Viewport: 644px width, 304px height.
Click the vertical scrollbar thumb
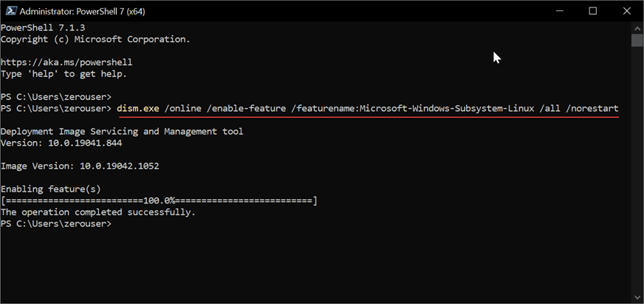point(637,40)
